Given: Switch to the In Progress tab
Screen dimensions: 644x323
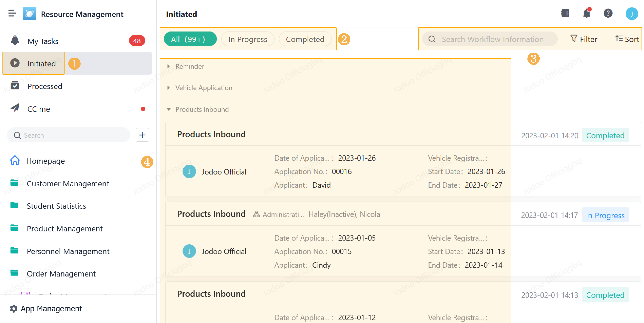Looking at the screenshot, I should pos(248,39).
